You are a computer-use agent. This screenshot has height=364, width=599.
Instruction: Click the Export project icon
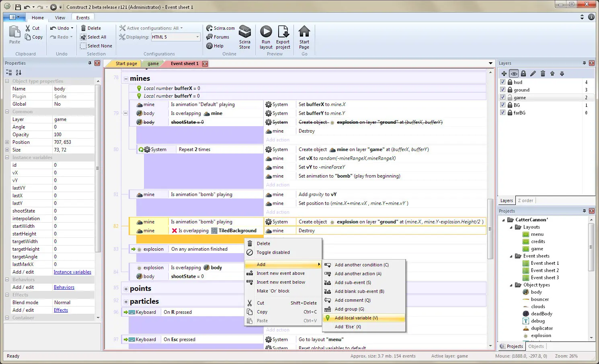(283, 31)
